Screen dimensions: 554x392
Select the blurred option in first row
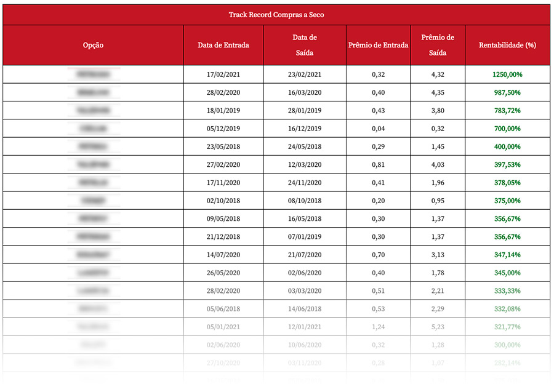pyautogui.click(x=94, y=74)
